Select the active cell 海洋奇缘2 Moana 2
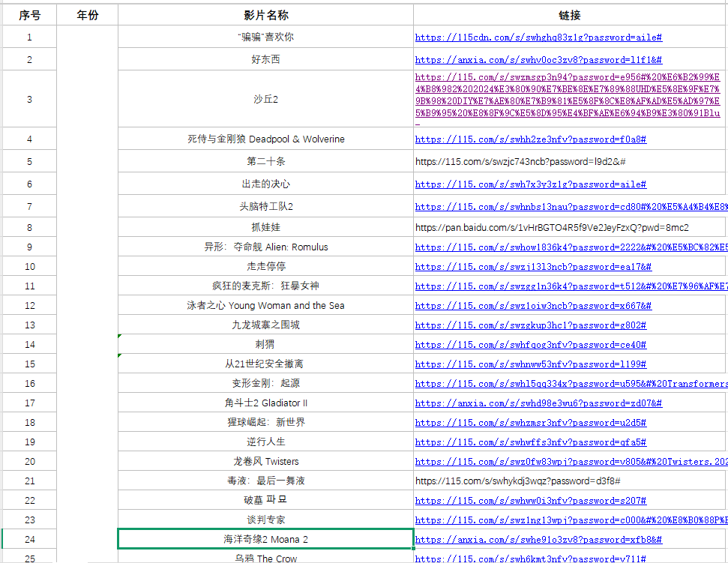 point(265,539)
